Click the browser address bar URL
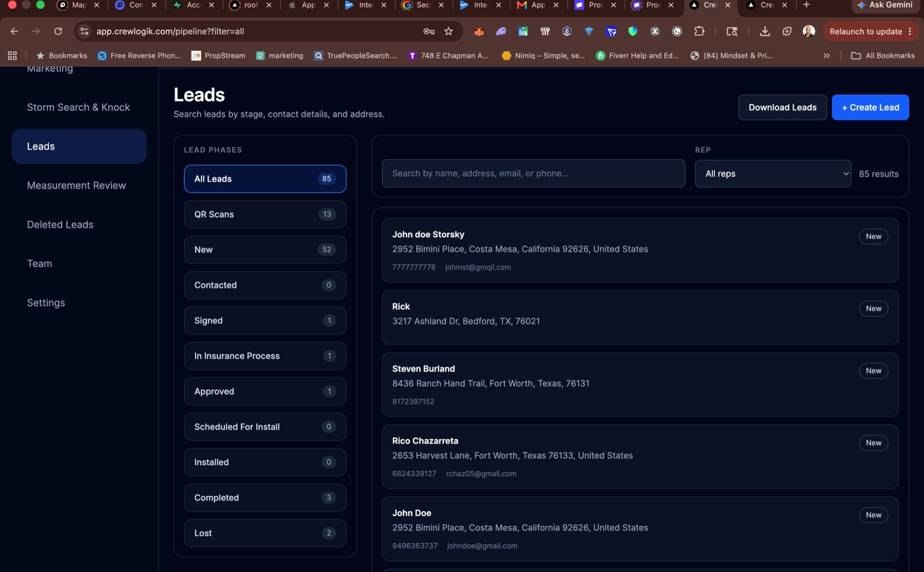924x572 pixels. click(170, 31)
